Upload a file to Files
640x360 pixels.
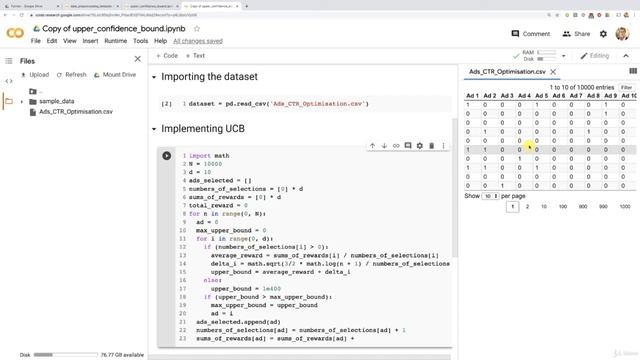pos(35,75)
